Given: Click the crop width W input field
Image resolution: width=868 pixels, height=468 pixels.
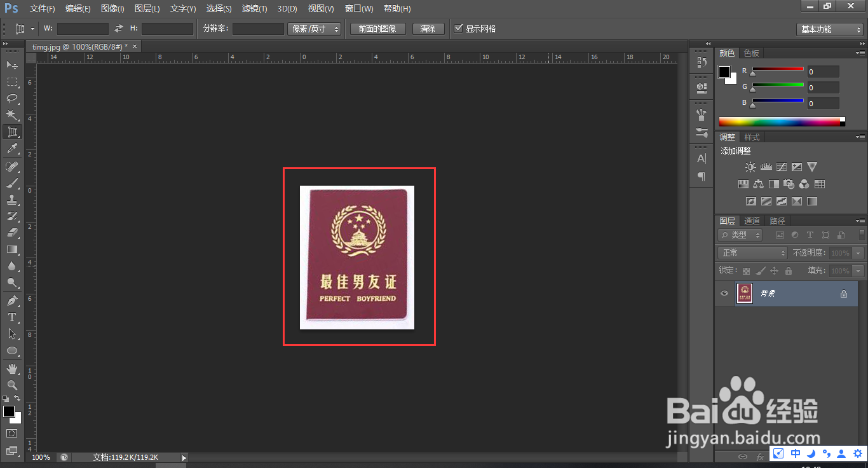Looking at the screenshot, I should (83, 29).
